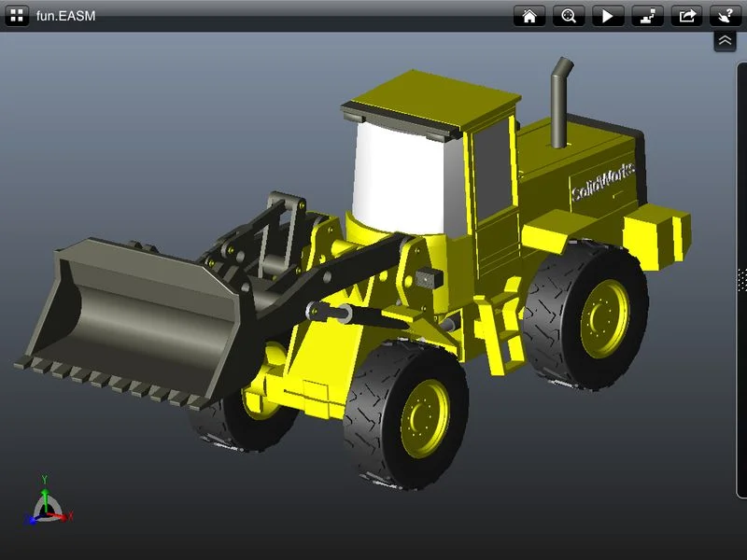Open the steps/configurations icon

tap(646, 16)
